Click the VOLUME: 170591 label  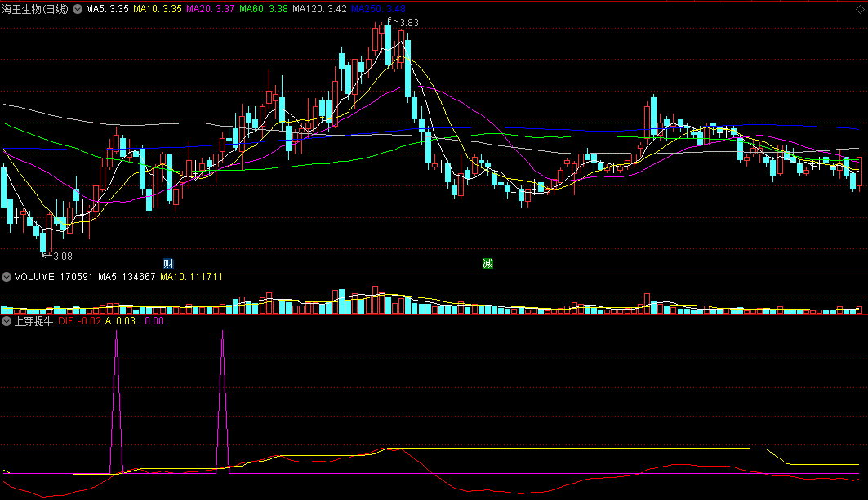(54, 277)
